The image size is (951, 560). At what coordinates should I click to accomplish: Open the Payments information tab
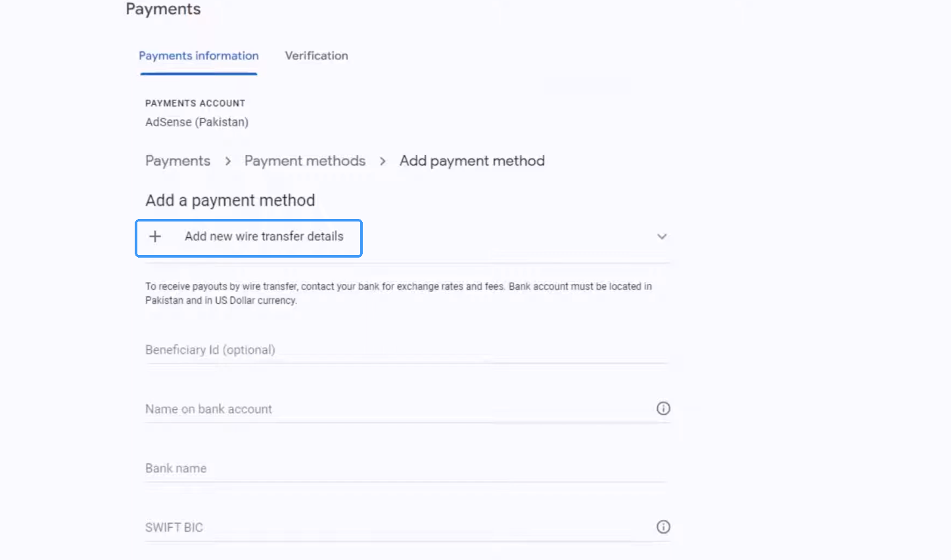click(x=198, y=56)
